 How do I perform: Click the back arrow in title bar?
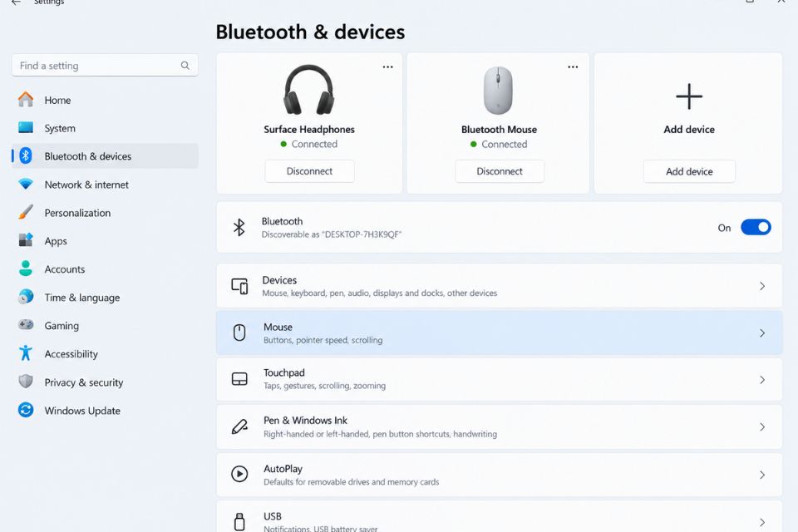[x=17, y=2]
